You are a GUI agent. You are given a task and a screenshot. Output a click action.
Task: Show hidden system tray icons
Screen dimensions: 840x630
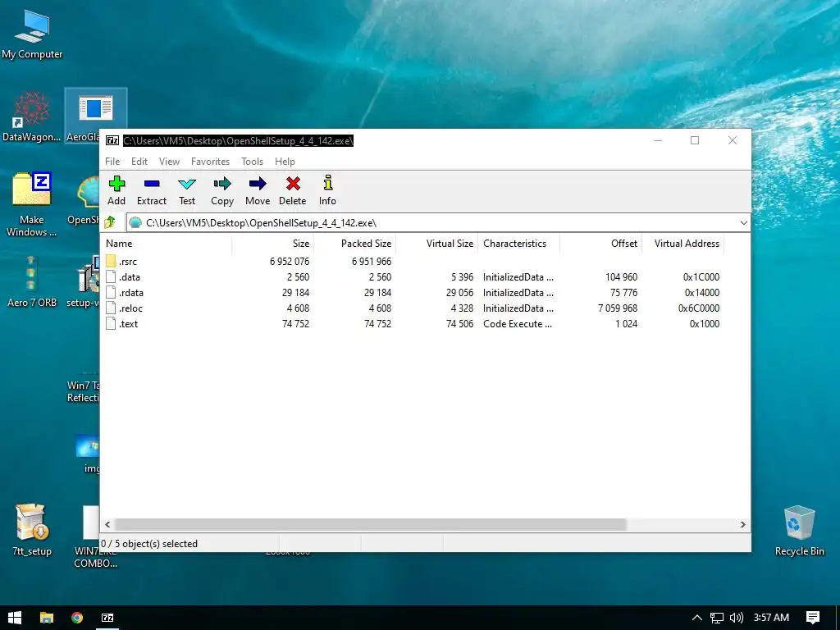click(x=697, y=618)
